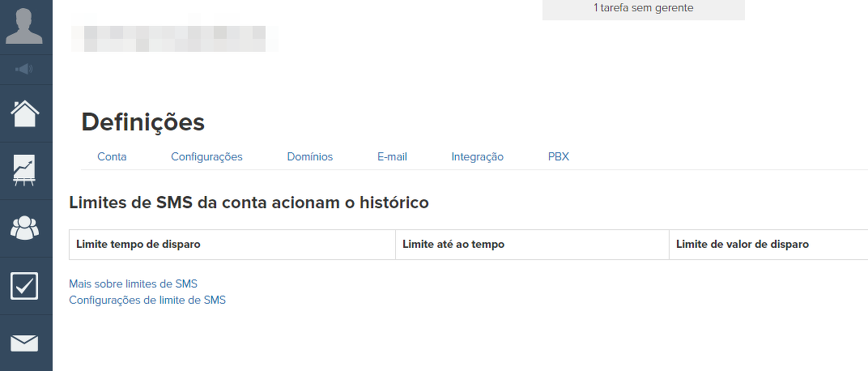The image size is (868, 371).
Task: Open link Mais sobre limites de SMS
Action: click(134, 284)
